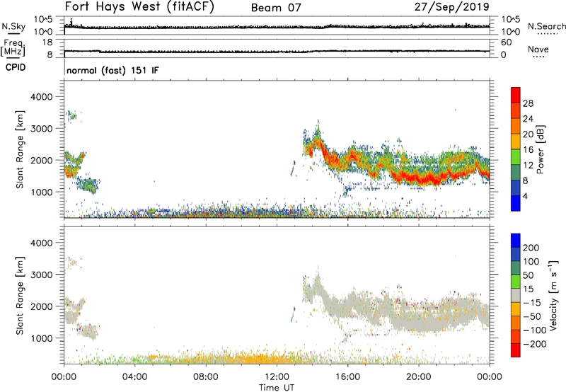Click the power colorbar red top segment
Viewport: 566px width, 392px height.
[516, 95]
